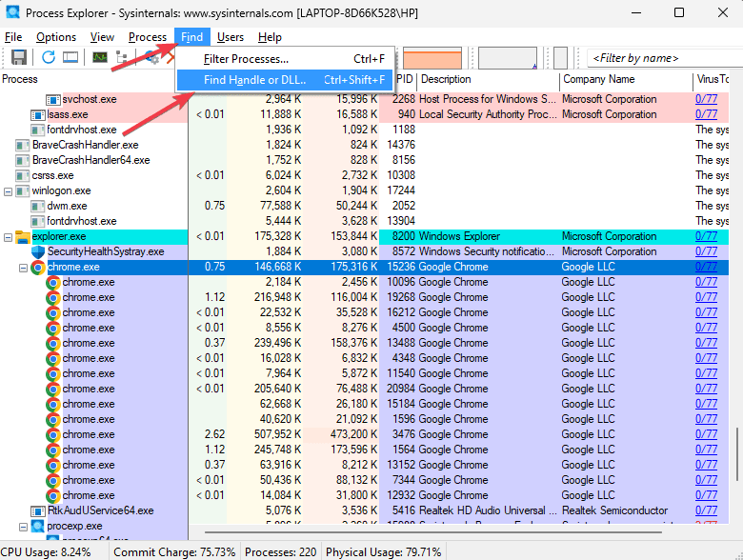Collapse the chrome.exe child processes
Screen dimensions: 743x560
pos(24,268)
